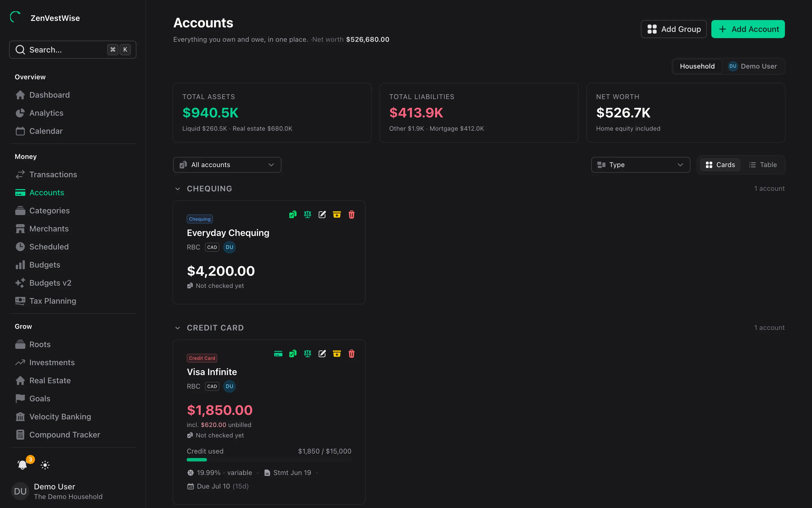Go to Analytics in the sidebar
The image size is (812, 508).
72,113
